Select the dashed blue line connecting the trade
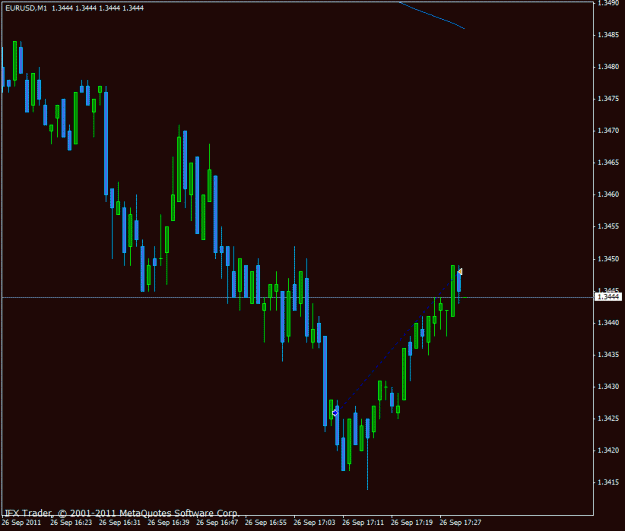This screenshot has height=531, width=625. pyautogui.click(x=395, y=344)
